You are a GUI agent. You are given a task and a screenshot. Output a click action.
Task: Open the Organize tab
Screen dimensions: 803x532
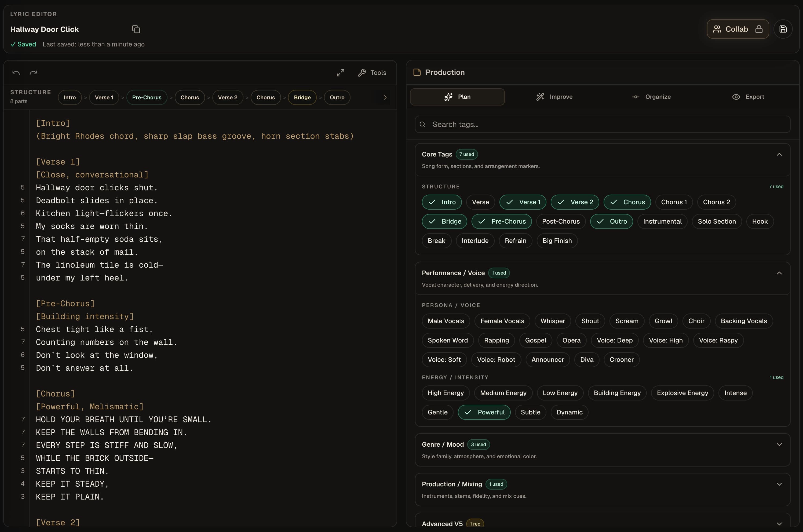[x=651, y=97]
